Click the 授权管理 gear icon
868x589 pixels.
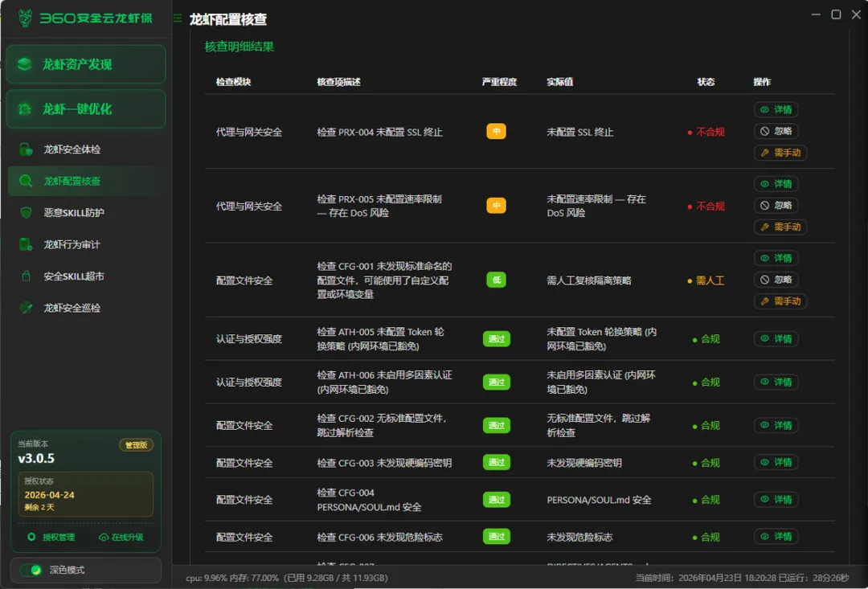click(x=31, y=537)
